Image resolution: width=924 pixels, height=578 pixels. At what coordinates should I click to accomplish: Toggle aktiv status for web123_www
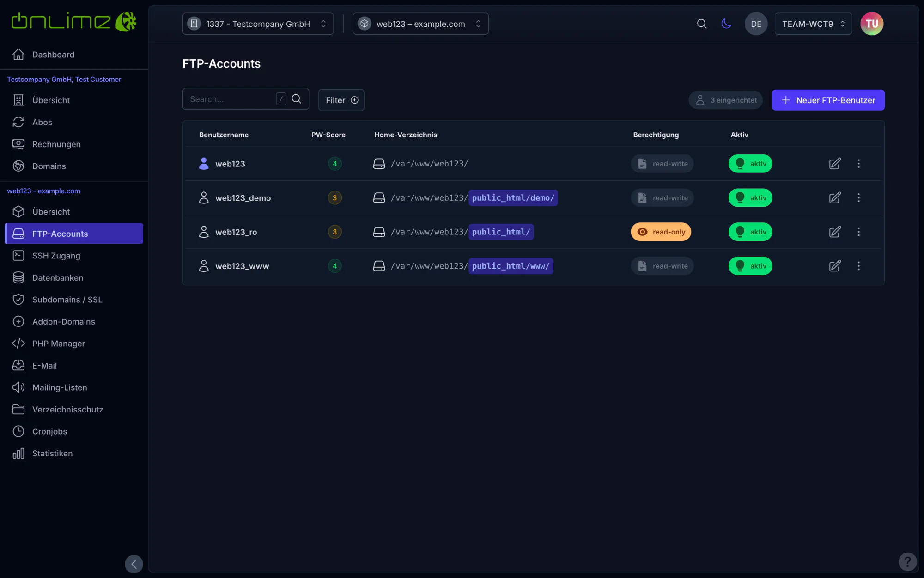click(750, 266)
